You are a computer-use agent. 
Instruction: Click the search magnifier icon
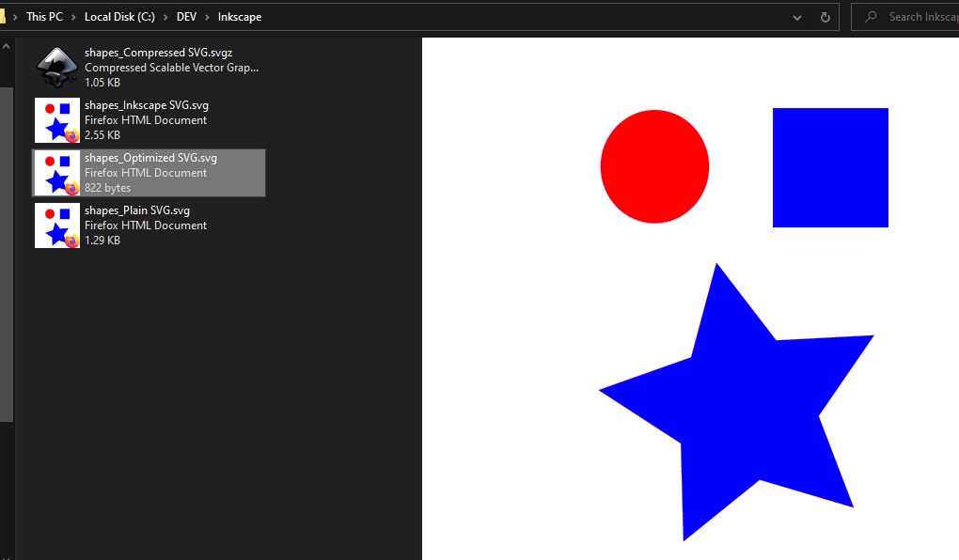[871, 16]
